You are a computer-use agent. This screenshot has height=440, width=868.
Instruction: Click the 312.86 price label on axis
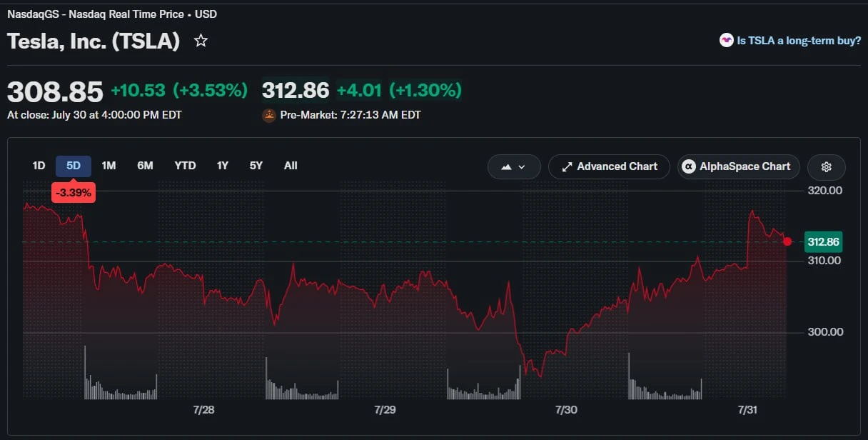(823, 242)
